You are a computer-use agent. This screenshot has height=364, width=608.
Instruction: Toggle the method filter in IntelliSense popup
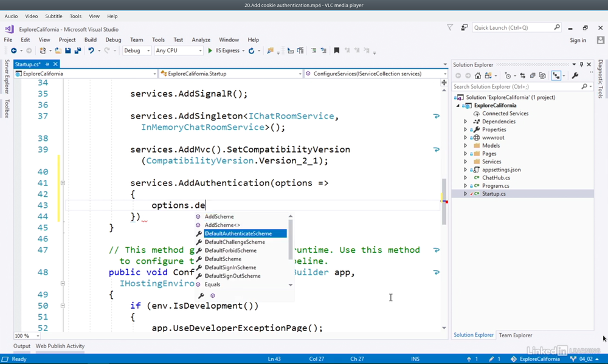pyautogui.click(x=212, y=296)
